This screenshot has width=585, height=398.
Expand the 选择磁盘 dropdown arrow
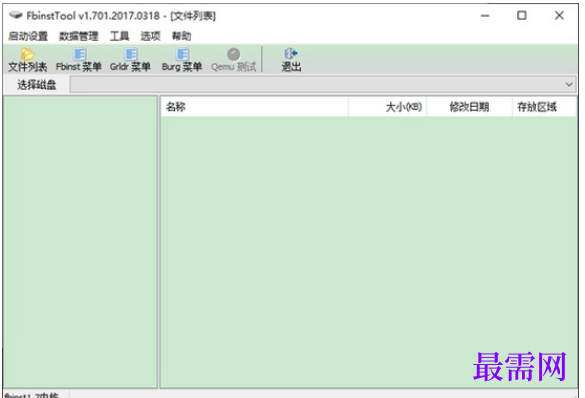pyautogui.click(x=569, y=85)
